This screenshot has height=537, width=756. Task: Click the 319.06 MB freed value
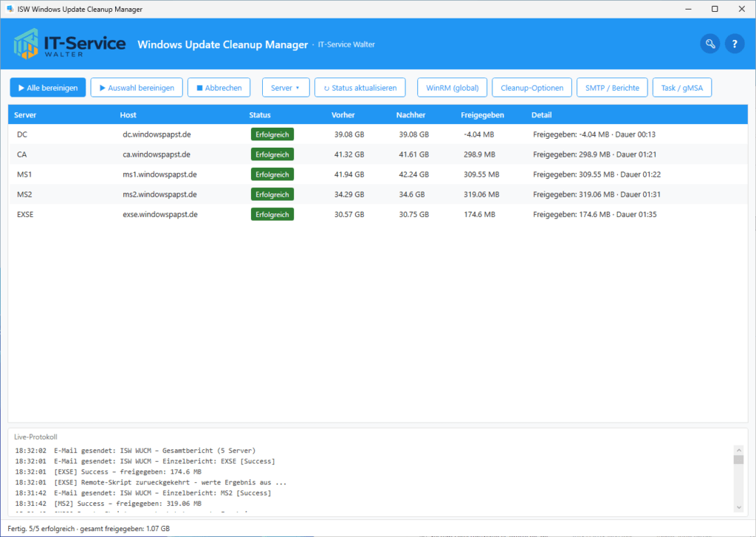(x=481, y=194)
